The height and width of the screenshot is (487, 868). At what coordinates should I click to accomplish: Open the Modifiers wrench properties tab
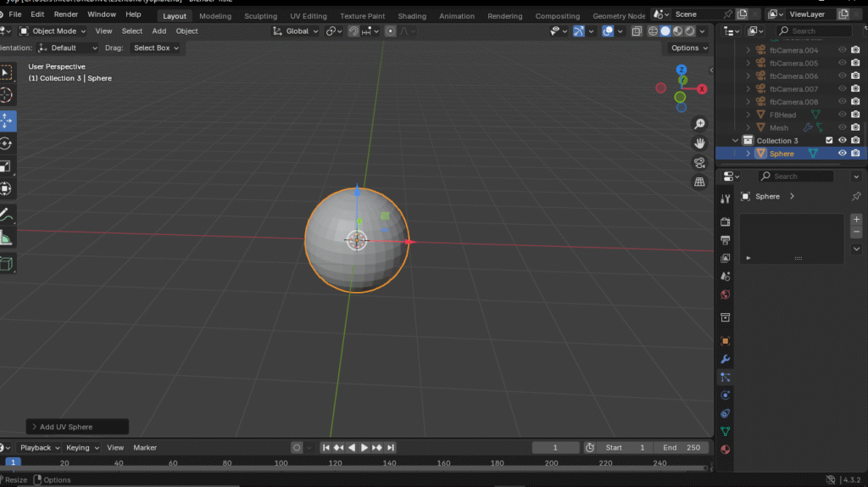click(x=725, y=359)
